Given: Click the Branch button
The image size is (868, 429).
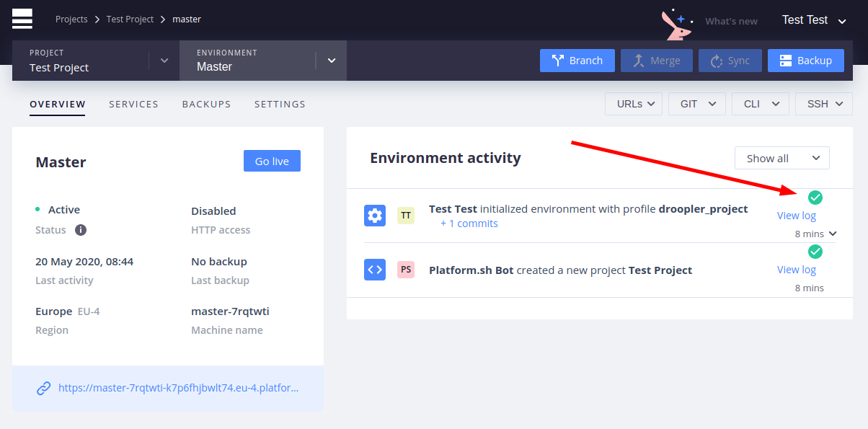Looking at the screenshot, I should pyautogui.click(x=577, y=61).
